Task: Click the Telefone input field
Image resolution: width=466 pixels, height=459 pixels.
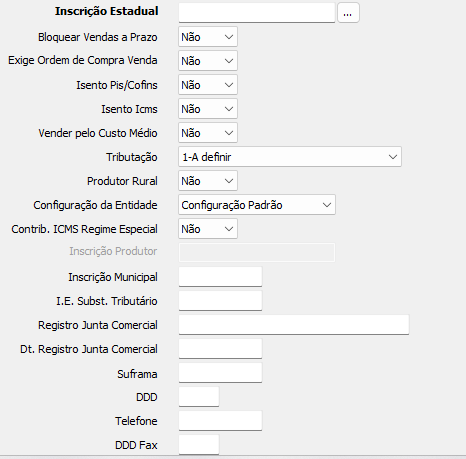Action: pyautogui.click(x=220, y=421)
